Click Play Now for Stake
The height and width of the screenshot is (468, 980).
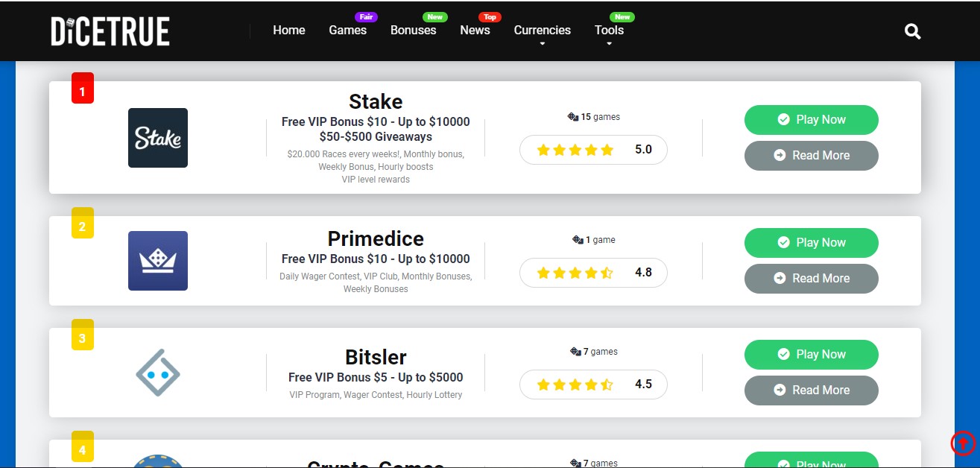click(x=812, y=120)
